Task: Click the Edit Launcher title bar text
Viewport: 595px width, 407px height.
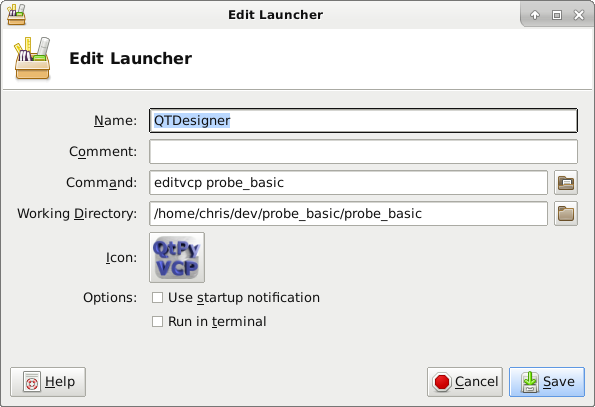Action: pyautogui.click(x=275, y=14)
